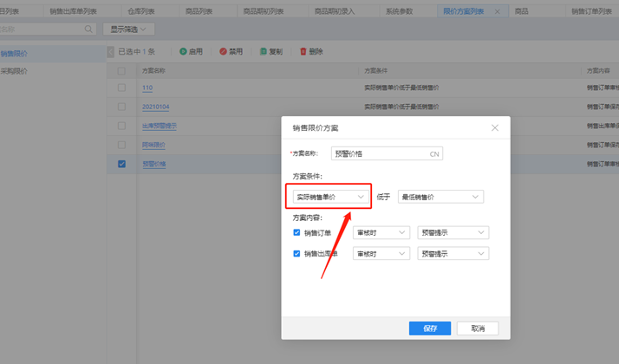Click the 方案名称 text input field
The image size is (619, 364).
coord(377,154)
